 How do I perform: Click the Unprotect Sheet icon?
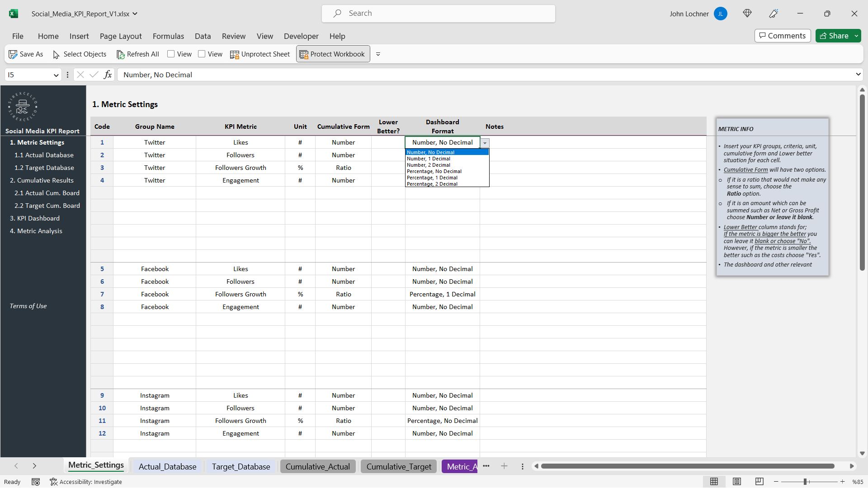[x=234, y=54]
